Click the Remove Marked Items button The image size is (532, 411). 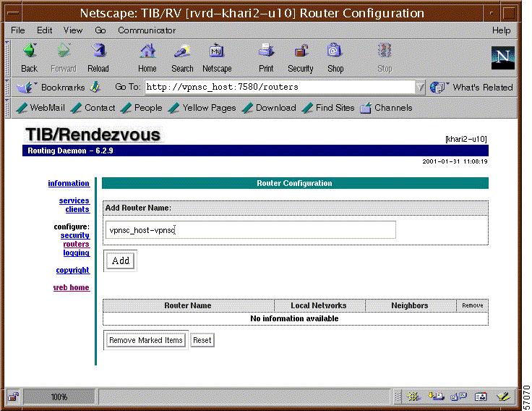(146, 340)
